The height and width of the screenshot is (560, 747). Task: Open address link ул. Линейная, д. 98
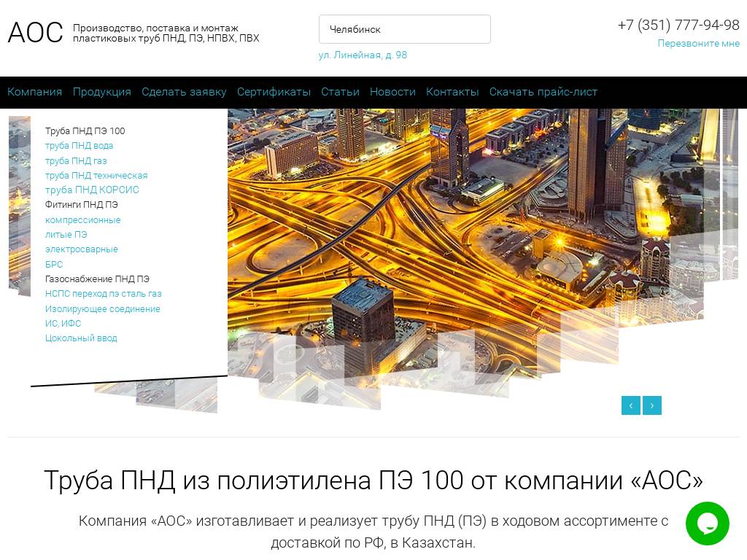[x=362, y=55]
